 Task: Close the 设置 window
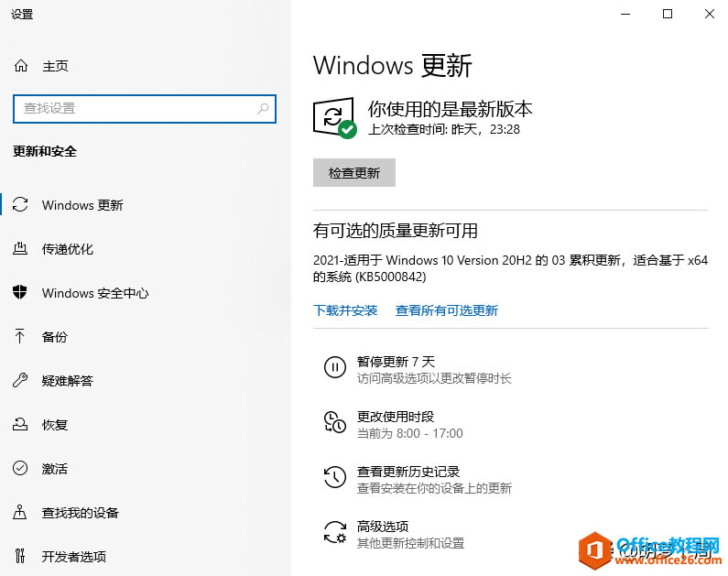(x=710, y=14)
